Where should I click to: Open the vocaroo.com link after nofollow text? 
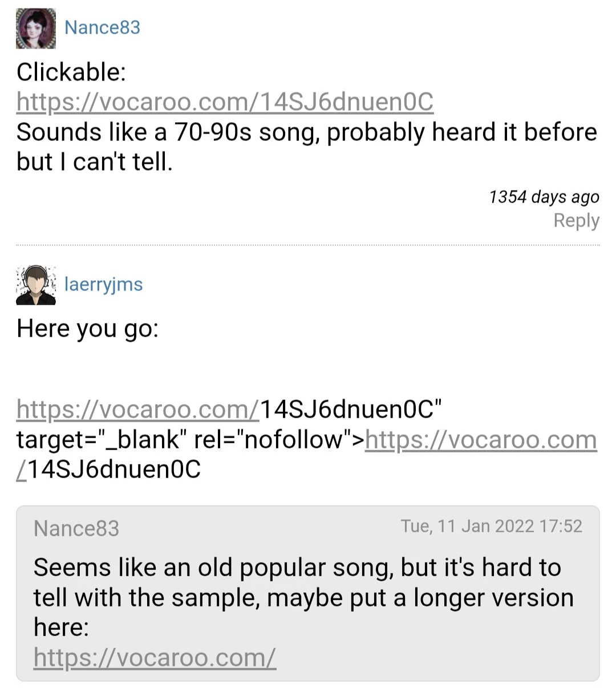pyautogui.click(x=481, y=440)
